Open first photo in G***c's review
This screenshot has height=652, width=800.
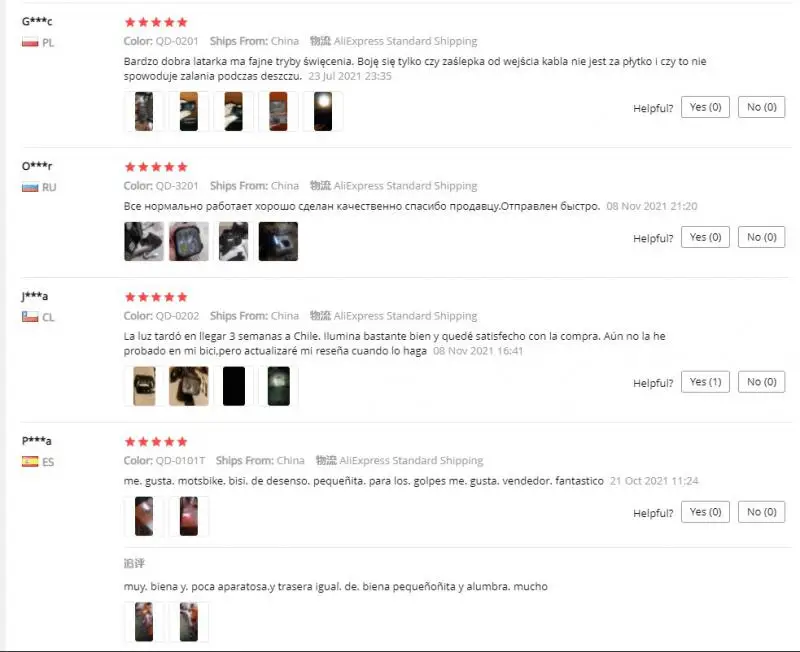pyautogui.click(x=144, y=111)
